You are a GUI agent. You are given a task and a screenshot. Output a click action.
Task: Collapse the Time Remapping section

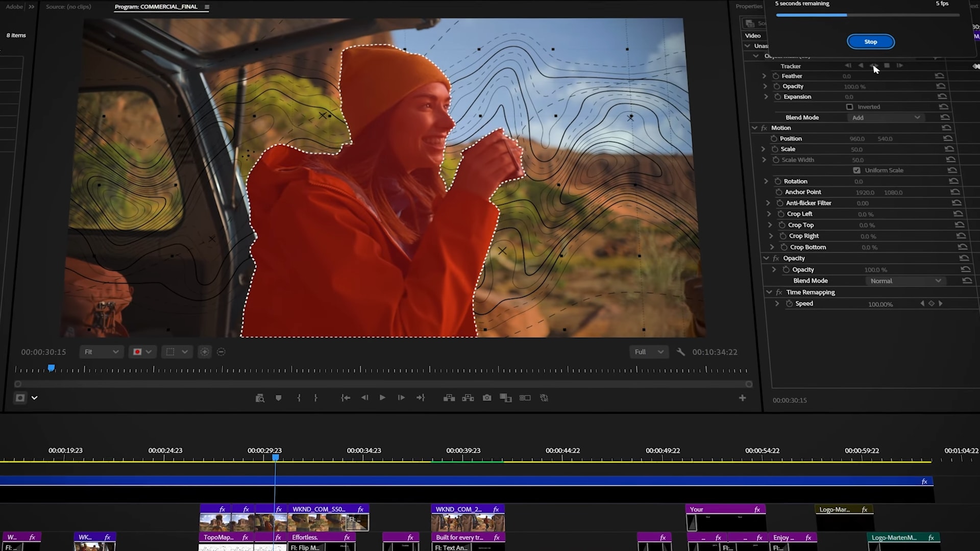point(770,292)
